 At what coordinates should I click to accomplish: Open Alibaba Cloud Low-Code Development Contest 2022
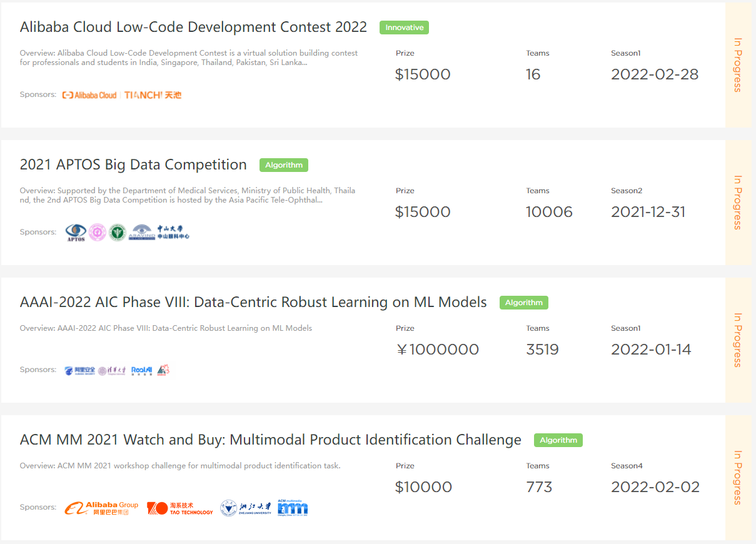pos(193,28)
